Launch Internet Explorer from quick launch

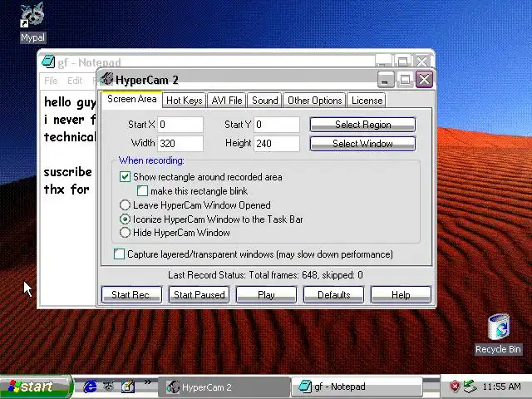90,387
